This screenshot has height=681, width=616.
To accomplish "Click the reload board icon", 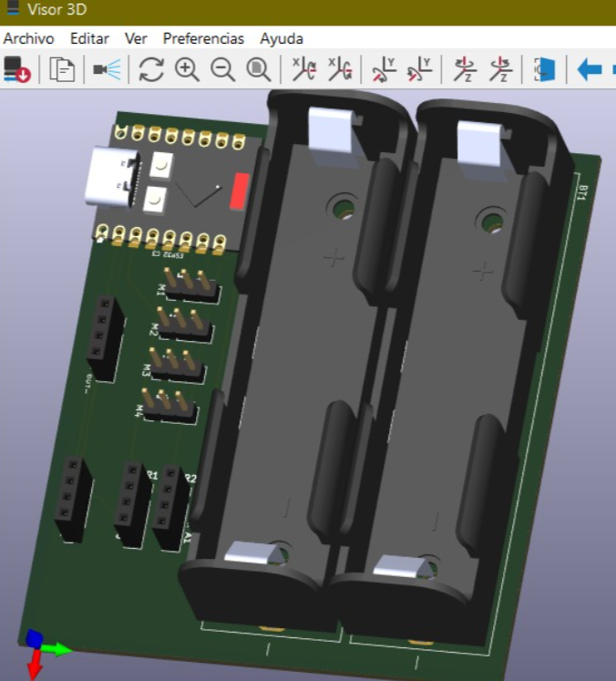I will coord(17,69).
